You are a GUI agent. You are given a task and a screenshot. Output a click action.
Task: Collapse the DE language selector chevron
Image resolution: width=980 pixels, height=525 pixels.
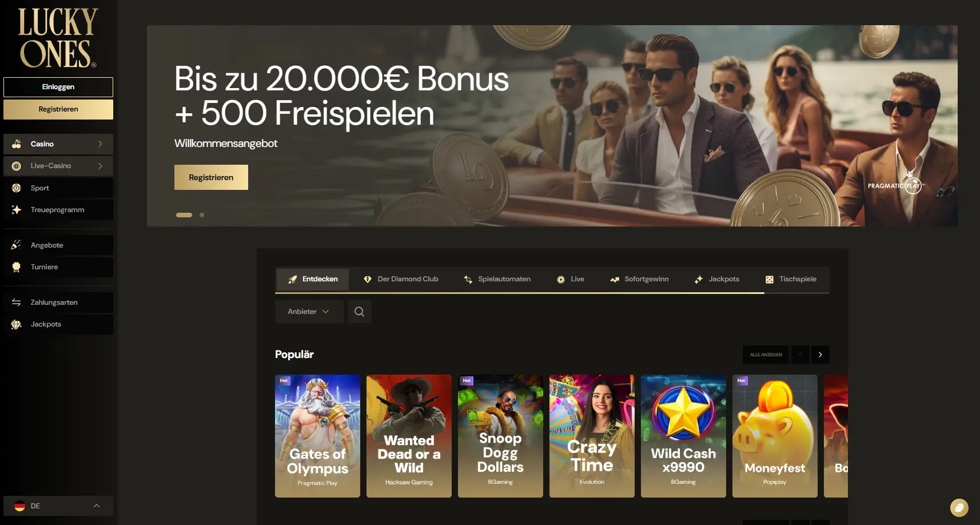(97, 506)
